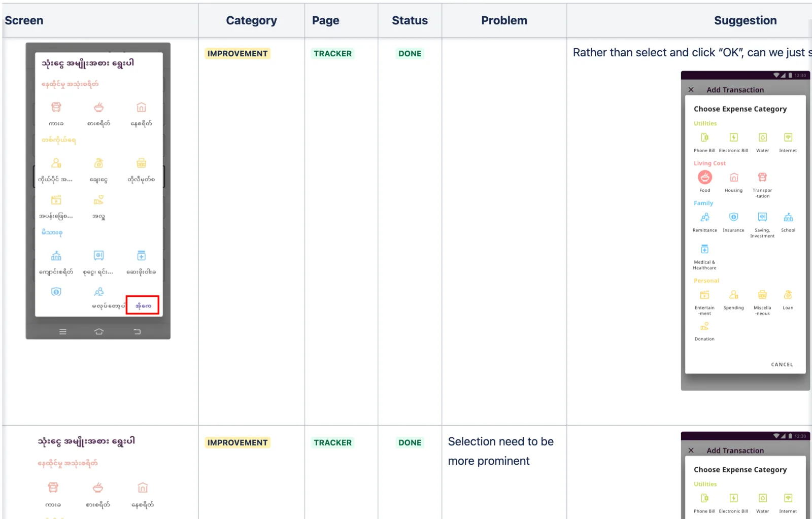Click the first row's IMPROVEMENT label

(238, 54)
